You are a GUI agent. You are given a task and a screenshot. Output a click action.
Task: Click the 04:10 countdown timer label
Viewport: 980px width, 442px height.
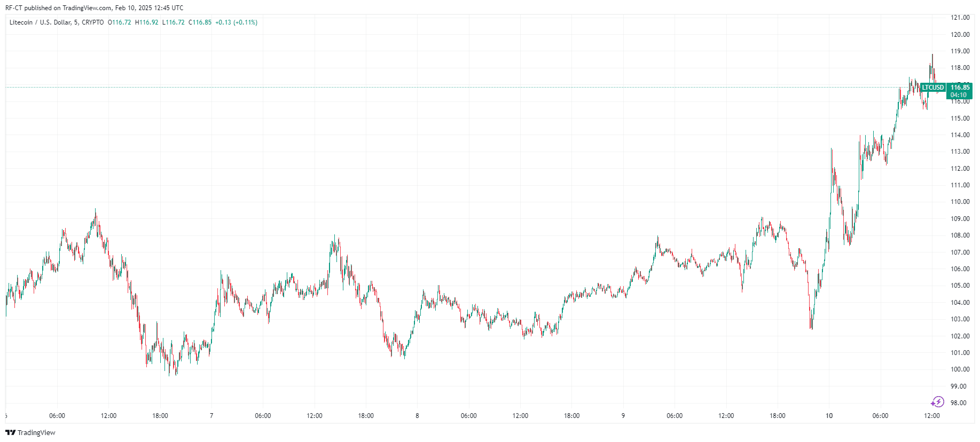(959, 95)
